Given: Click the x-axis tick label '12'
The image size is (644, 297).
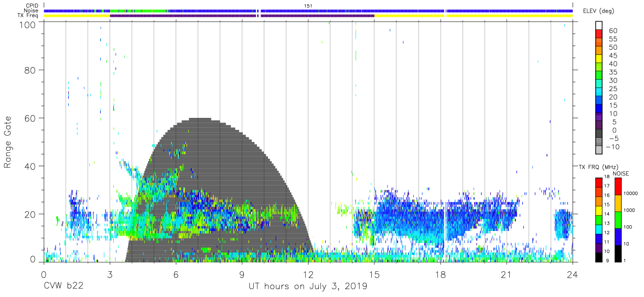Looking at the screenshot, I should (x=308, y=274).
